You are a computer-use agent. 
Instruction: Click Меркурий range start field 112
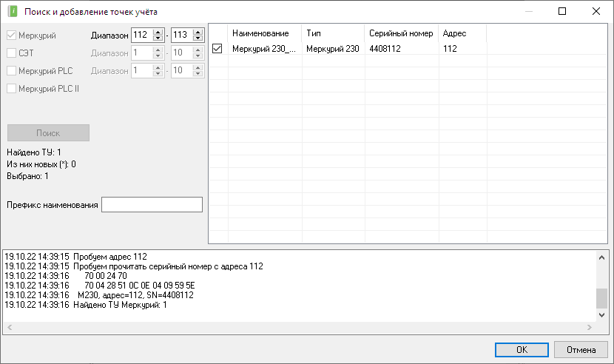tap(142, 35)
